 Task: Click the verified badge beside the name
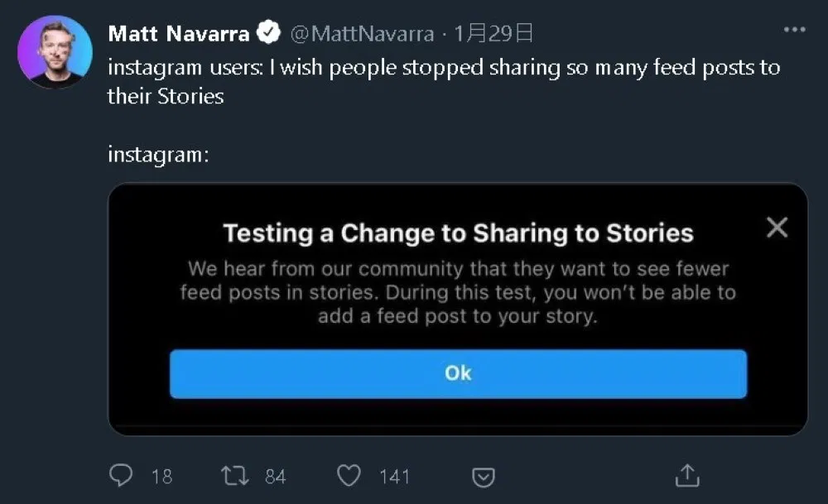[268, 33]
